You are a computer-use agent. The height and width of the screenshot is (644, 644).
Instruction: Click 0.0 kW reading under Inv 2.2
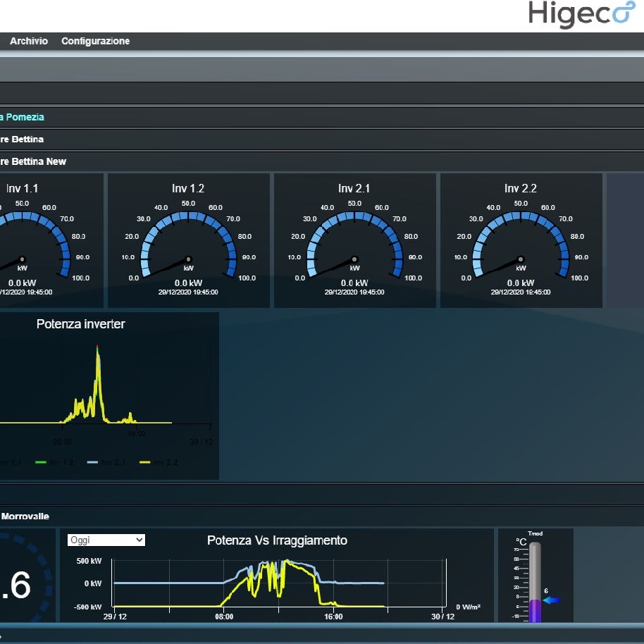pos(521,283)
